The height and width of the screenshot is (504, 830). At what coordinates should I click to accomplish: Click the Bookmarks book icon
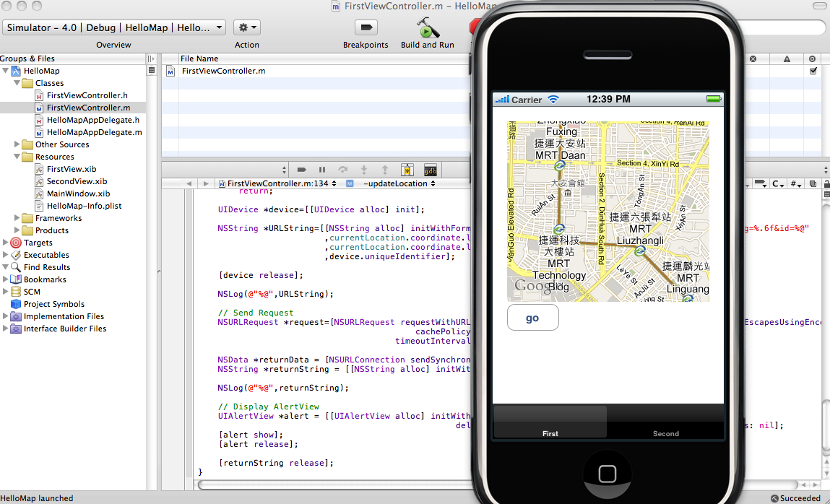click(16, 279)
